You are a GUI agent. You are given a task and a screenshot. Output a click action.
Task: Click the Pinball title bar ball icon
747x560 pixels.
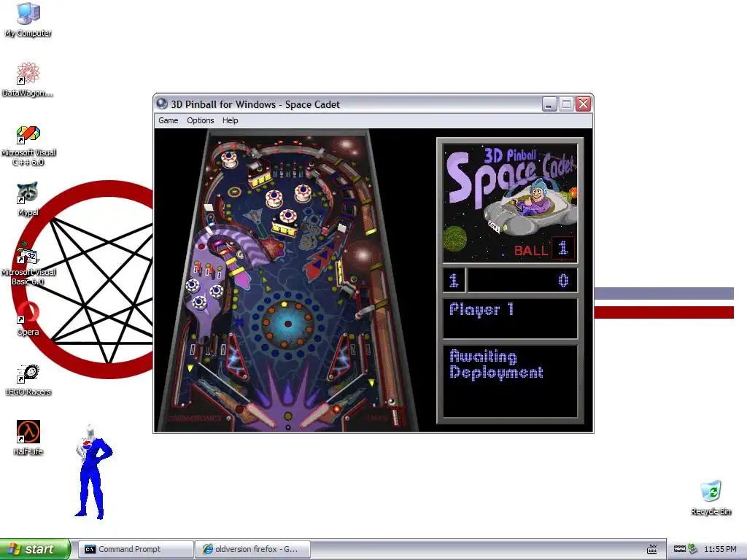click(162, 104)
